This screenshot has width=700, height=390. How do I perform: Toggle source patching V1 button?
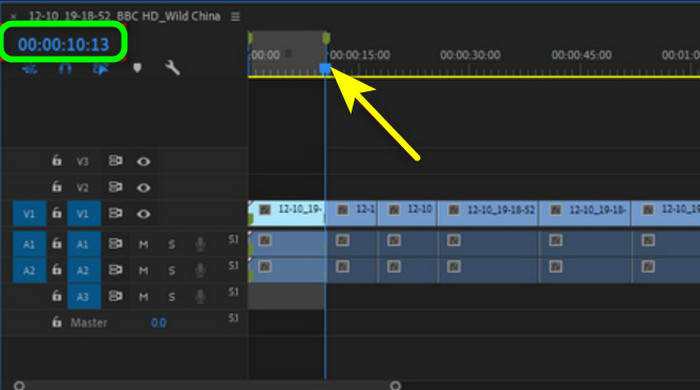pos(29,214)
